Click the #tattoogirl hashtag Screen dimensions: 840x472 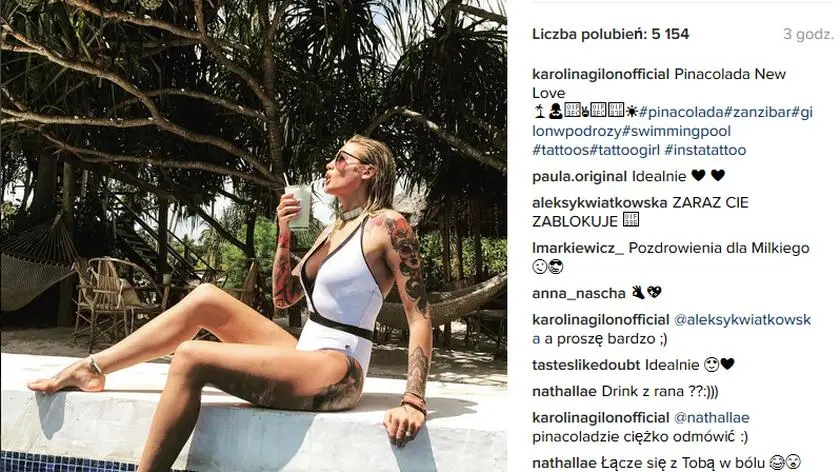[x=625, y=150]
